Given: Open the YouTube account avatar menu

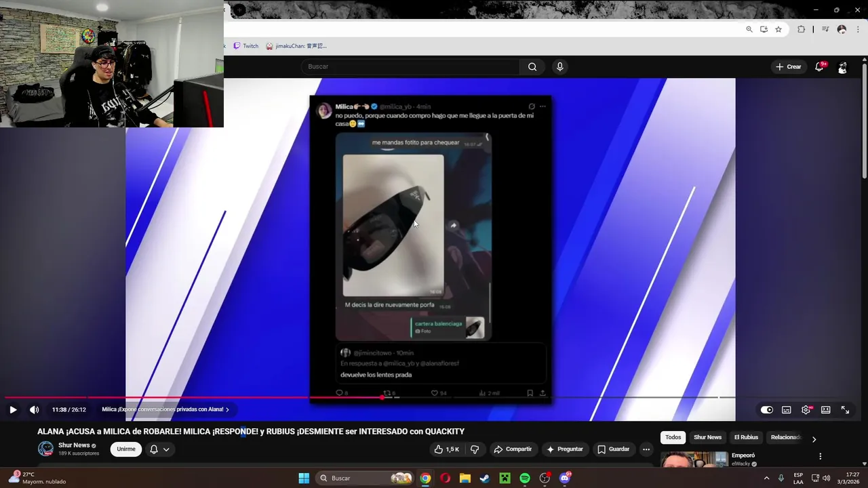Looking at the screenshot, I should click(x=842, y=67).
